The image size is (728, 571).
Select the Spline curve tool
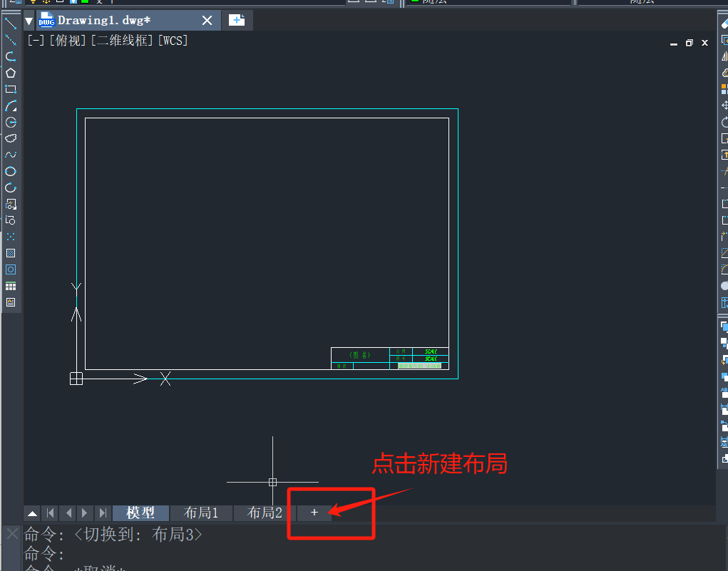click(x=11, y=155)
